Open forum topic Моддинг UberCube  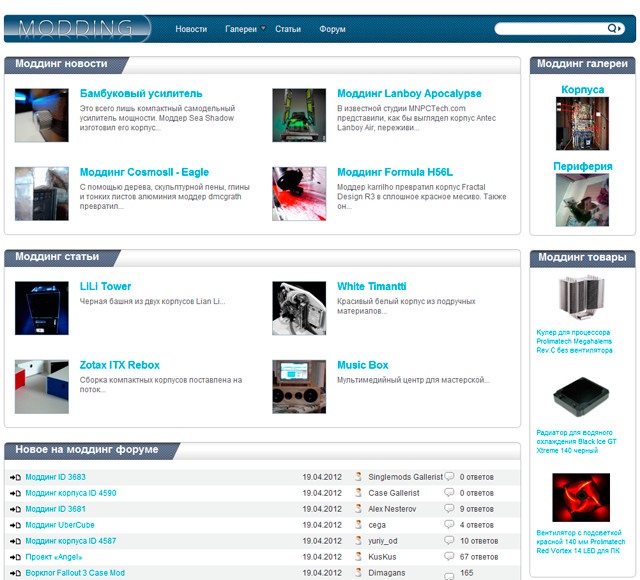[60, 525]
